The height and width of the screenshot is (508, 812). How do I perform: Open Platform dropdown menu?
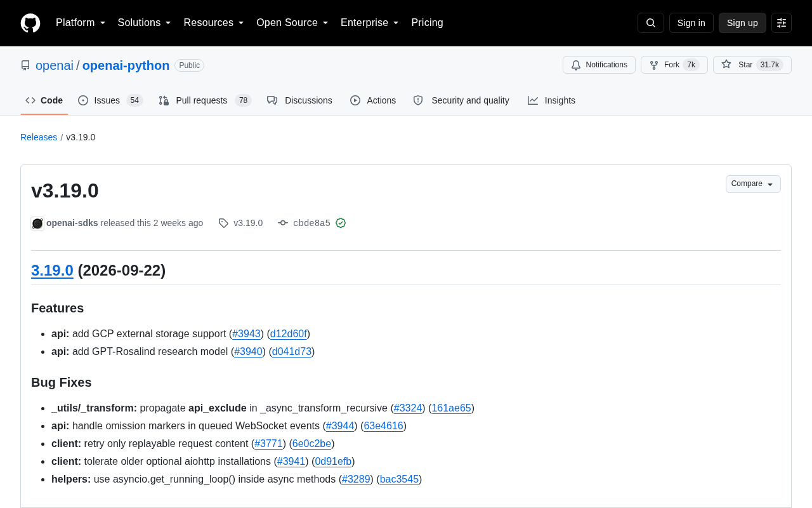point(81,23)
